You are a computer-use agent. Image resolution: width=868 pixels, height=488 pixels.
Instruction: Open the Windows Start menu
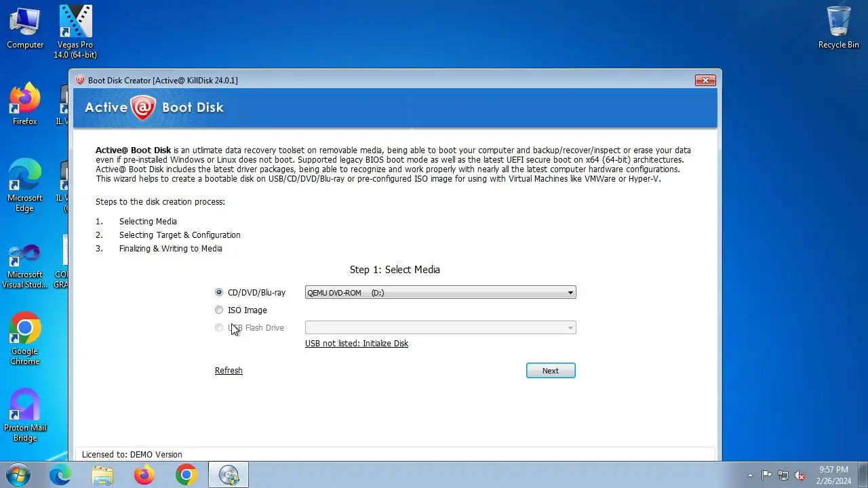click(x=18, y=475)
